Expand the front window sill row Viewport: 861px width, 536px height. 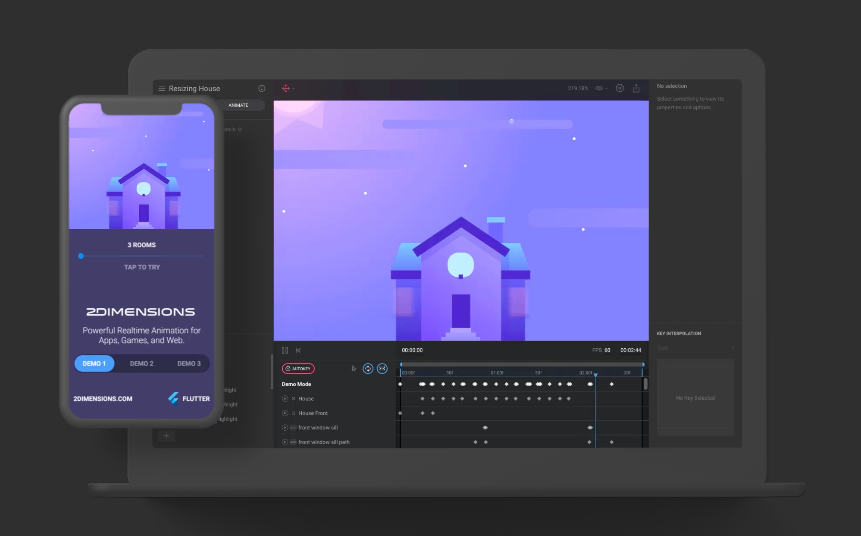pyautogui.click(x=285, y=427)
